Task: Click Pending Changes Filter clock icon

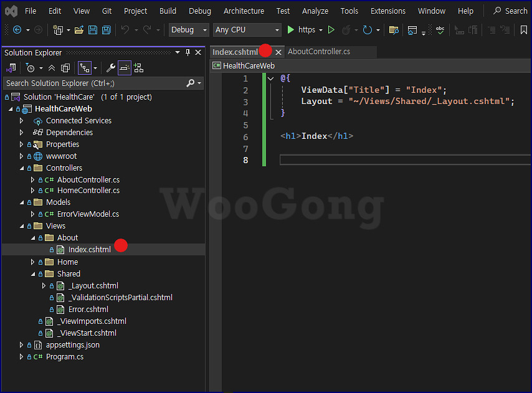Action: (x=30, y=68)
